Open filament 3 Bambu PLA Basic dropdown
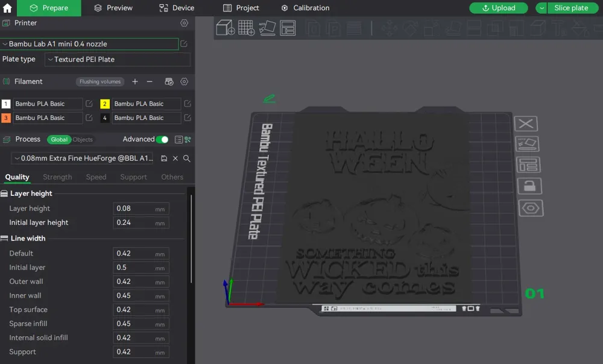This screenshot has height=364, width=603. tap(48, 118)
